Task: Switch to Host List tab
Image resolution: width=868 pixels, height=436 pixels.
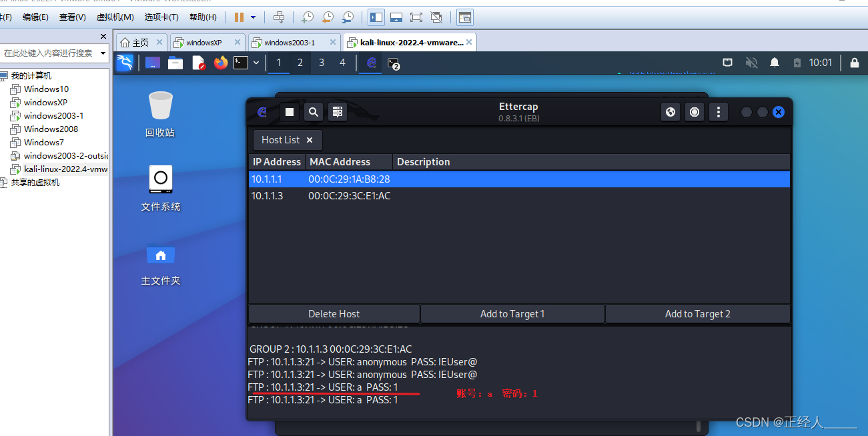Action: [x=288, y=140]
